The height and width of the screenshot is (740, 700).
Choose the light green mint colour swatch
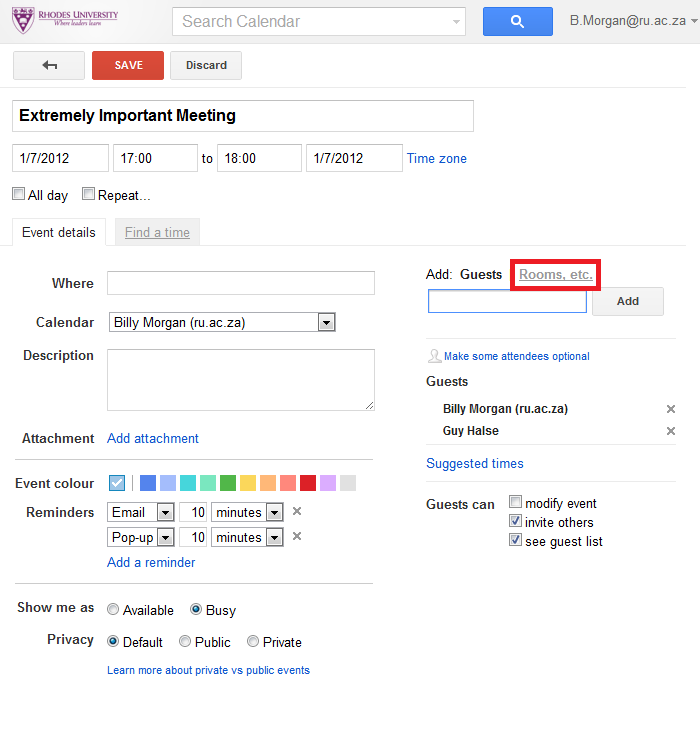[208, 483]
